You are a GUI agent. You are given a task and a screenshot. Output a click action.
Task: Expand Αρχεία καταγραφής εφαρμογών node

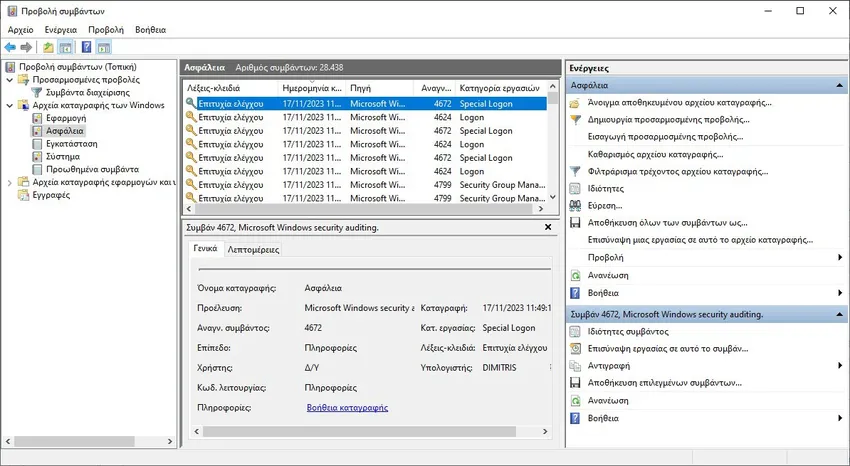(x=9, y=183)
